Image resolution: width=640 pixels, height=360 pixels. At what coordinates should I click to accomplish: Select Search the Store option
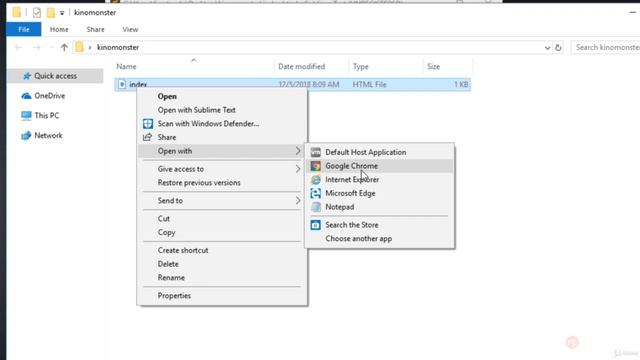coord(379,225)
